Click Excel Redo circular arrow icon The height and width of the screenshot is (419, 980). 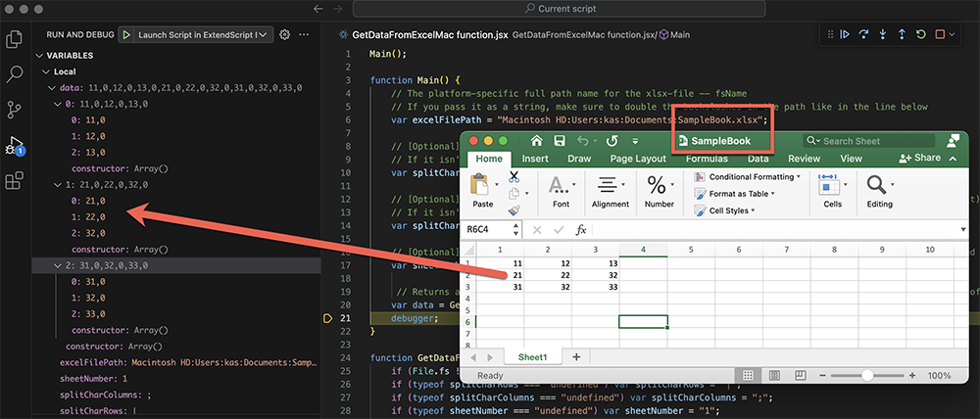pyautogui.click(x=612, y=141)
